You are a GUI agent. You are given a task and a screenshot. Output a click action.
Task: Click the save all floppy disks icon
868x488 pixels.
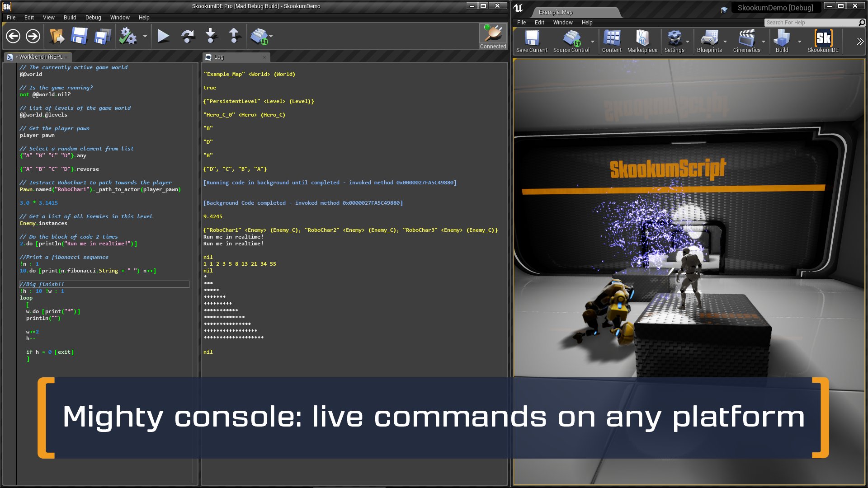tap(102, 36)
